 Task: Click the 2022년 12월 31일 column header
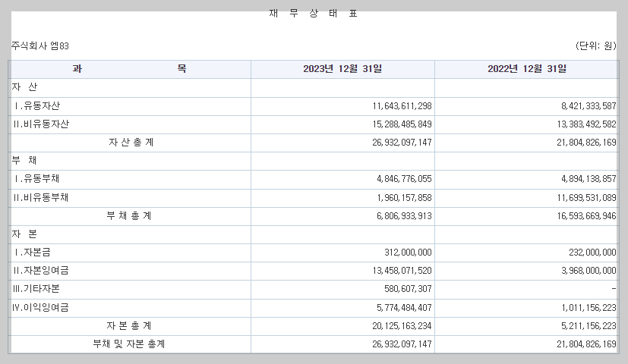point(527,69)
